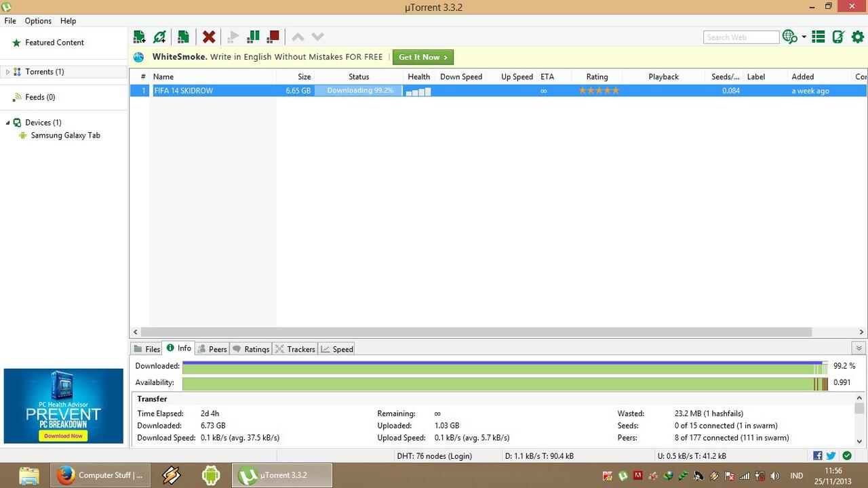Click the Get It Now button
Screen dimensions: 868x488
pyautogui.click(x=422, y=57)
